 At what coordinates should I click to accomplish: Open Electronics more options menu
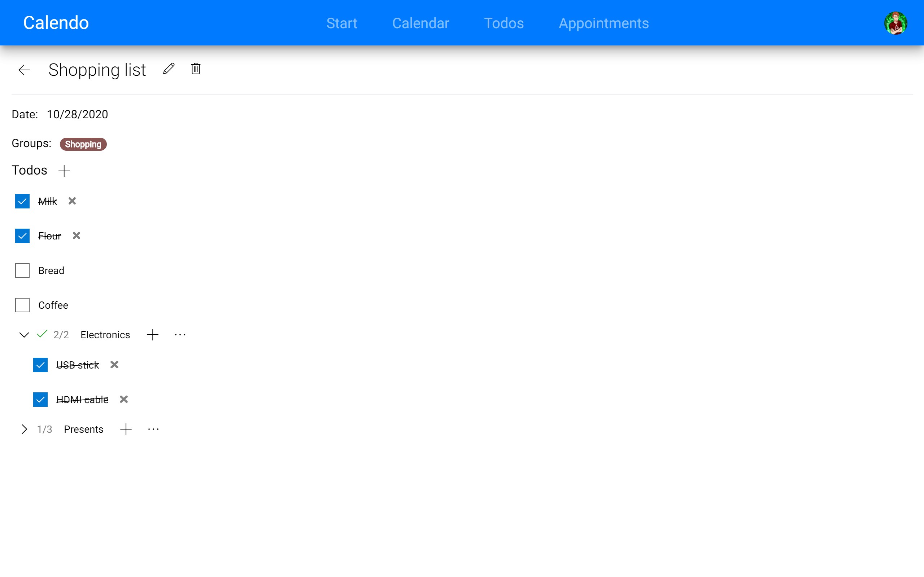[x=180, y=335]
